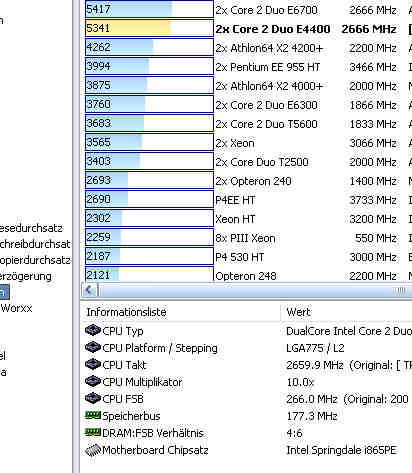The height and width of the screenshot is (473, 412).
Task: Click the 3733 MHz clock value
Action: pyautogui.click(x=373, y=200)
